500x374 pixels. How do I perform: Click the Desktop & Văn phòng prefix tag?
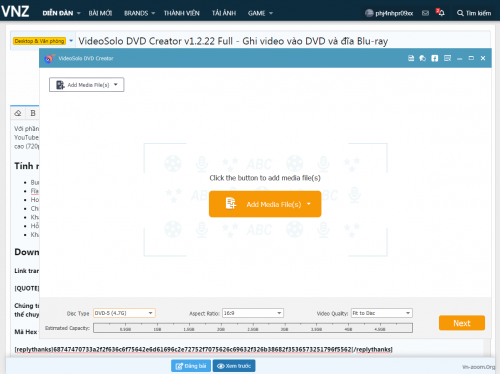pyautogui.click(x=40, y=41)
